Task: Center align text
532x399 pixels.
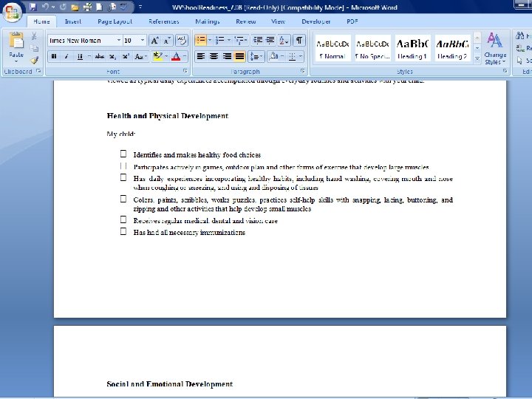Action: tap(214, 57)
